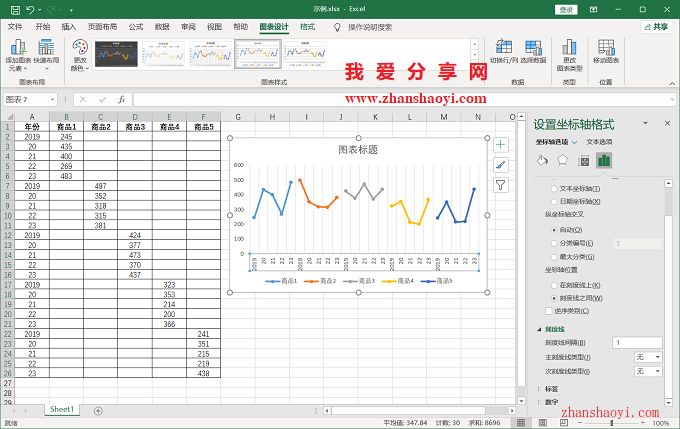Click Change Chart Type (更改图表类型)
Image resolution: width=680 pixels, height=429 pixels.
[569, 55]
